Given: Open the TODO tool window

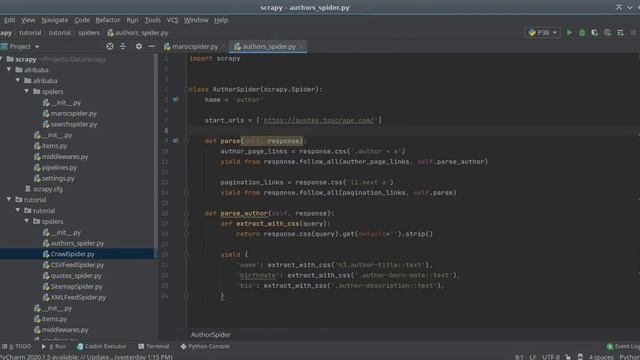Looking at the screenshot, I should coord(16,346).
